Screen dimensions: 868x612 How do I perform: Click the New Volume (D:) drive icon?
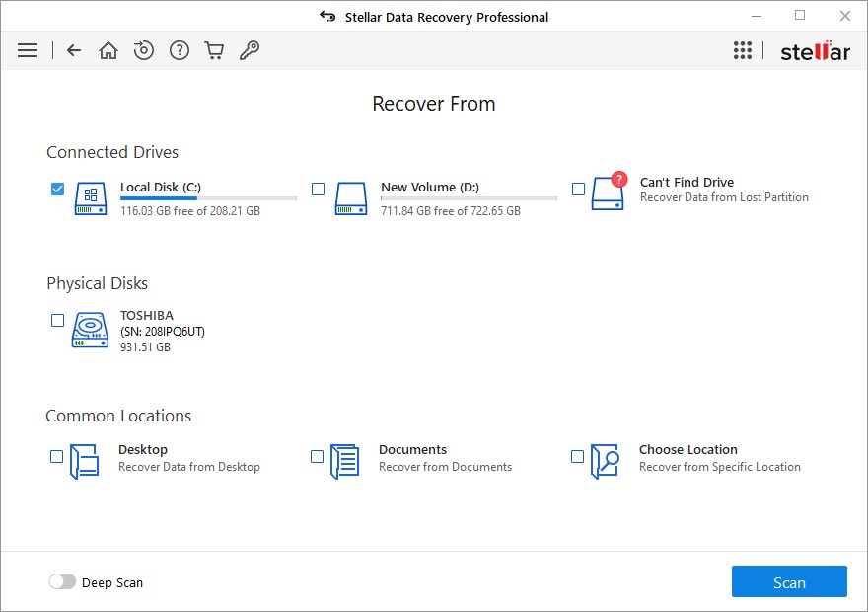pyautogui.click(x=351, y=198)
